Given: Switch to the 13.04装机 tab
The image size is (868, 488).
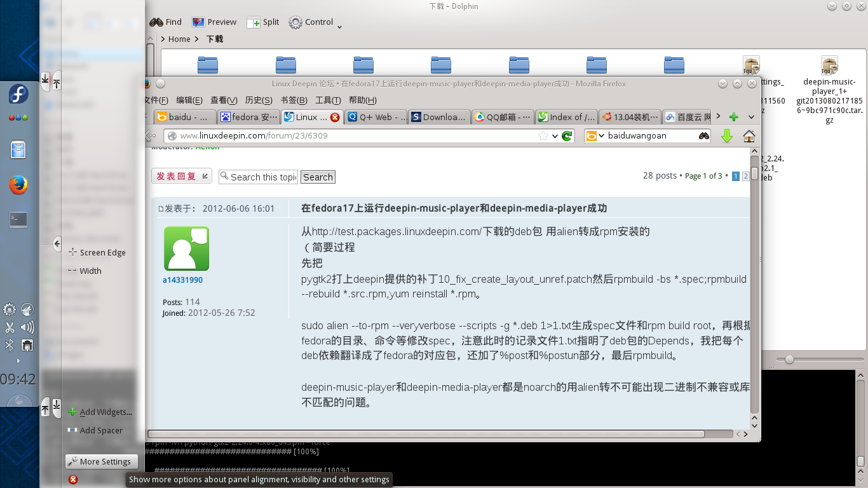Looking at the screenshot, I should click(x=630, y=117).
